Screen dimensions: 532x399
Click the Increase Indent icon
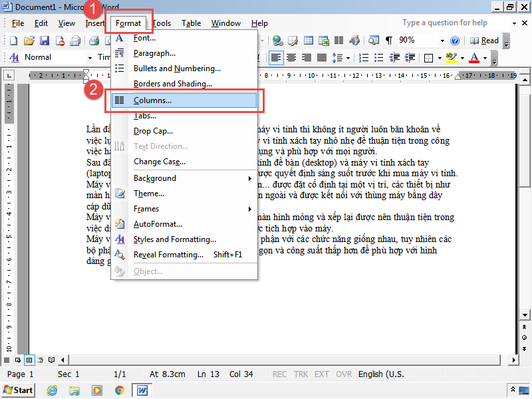tap(410, 58)
